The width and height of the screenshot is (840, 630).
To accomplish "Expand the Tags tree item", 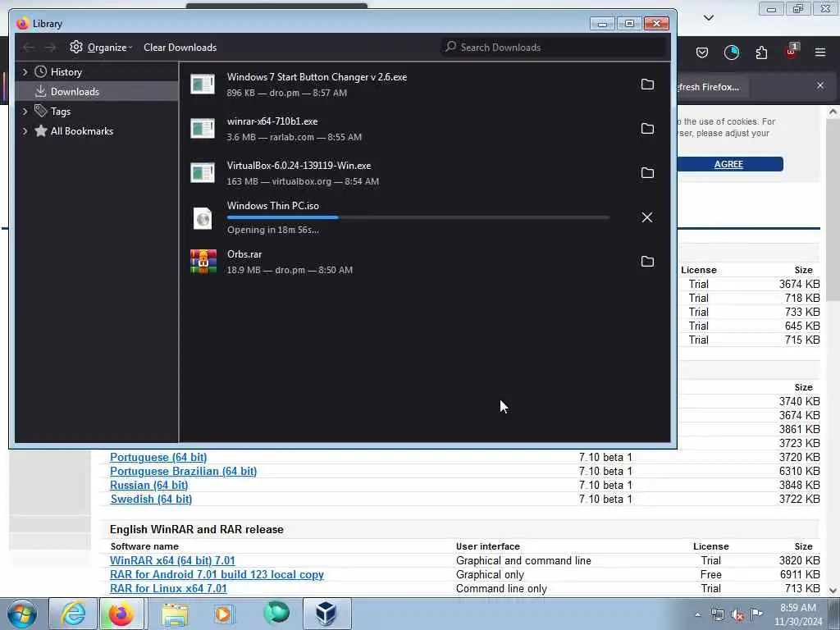I will (x=25, y=112).
